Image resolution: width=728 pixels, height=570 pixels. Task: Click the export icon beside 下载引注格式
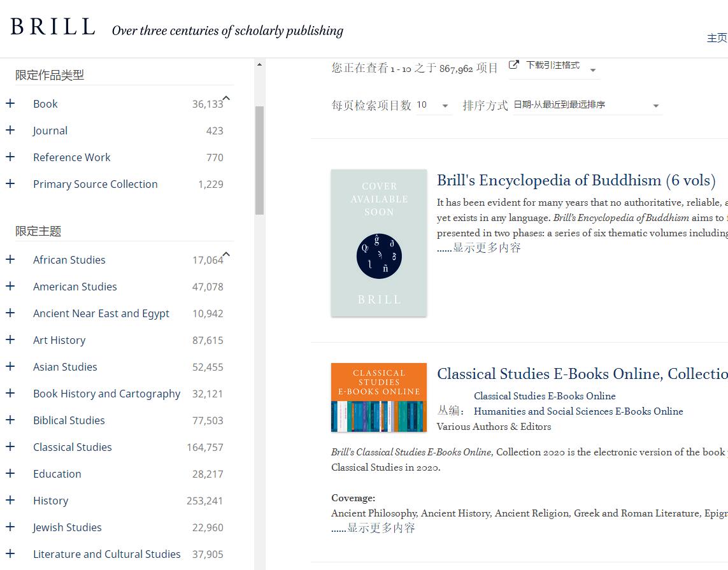coord(513,65)
